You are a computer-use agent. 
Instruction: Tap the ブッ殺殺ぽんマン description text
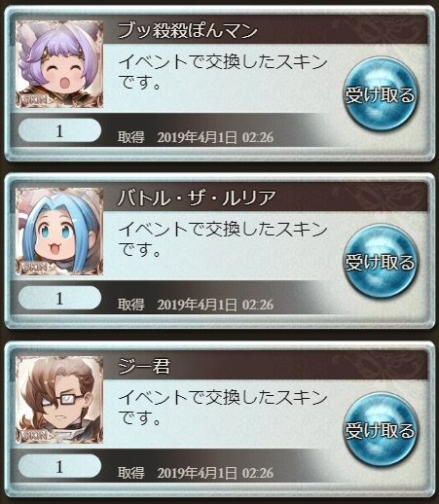click(x=223, y=72)
